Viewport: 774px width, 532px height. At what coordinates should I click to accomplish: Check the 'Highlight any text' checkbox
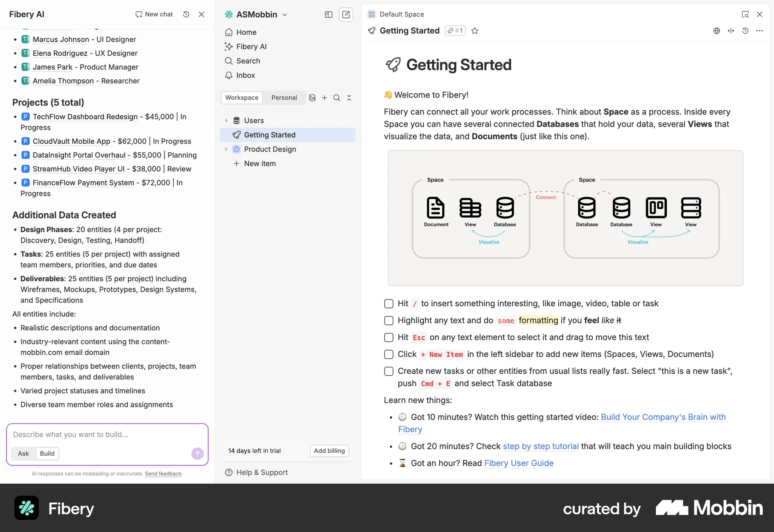(x=388, y=320)
